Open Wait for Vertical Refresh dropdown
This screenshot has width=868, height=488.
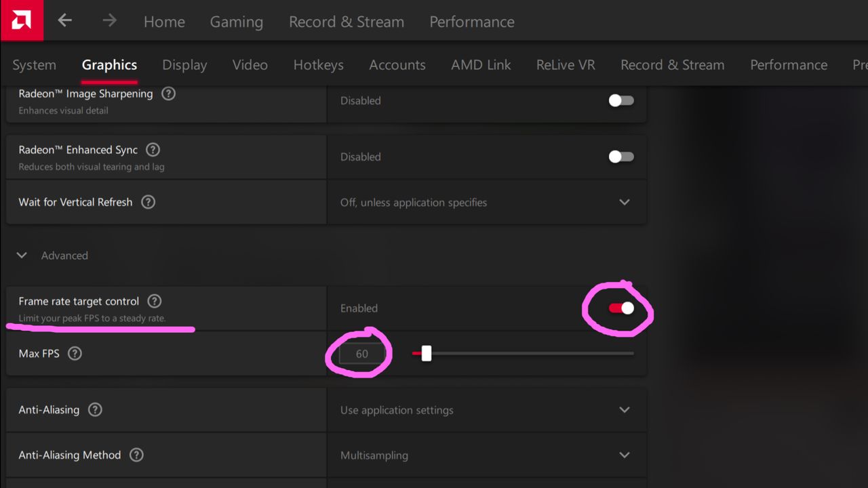(487, 202)
